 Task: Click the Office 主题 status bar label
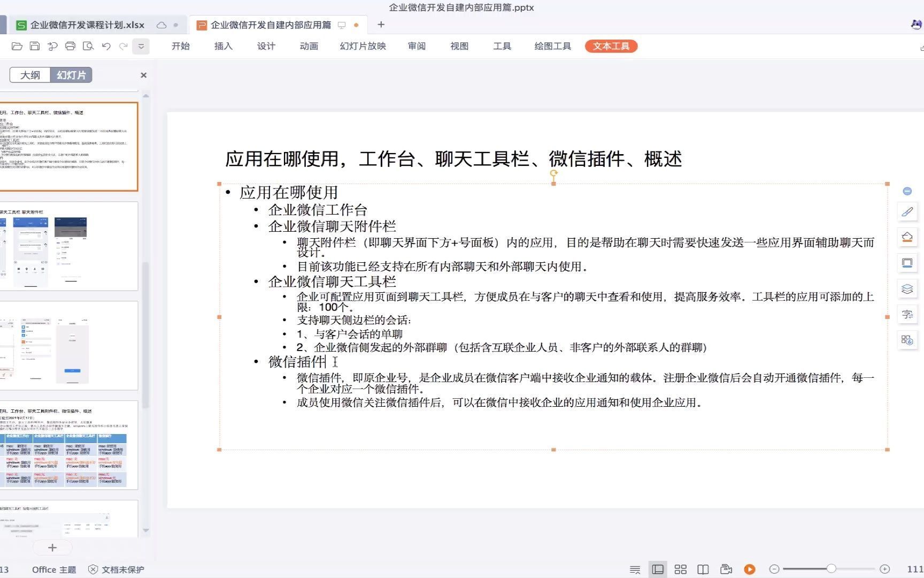click(54, 569)
